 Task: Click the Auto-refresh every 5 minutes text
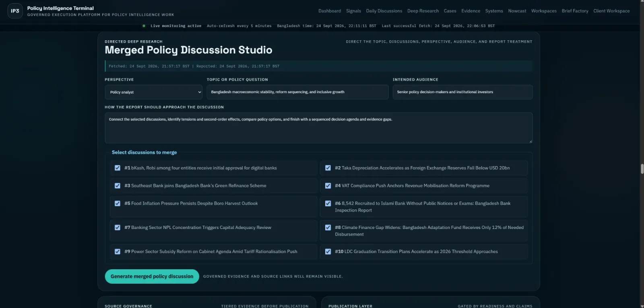[x=239, y=26]
